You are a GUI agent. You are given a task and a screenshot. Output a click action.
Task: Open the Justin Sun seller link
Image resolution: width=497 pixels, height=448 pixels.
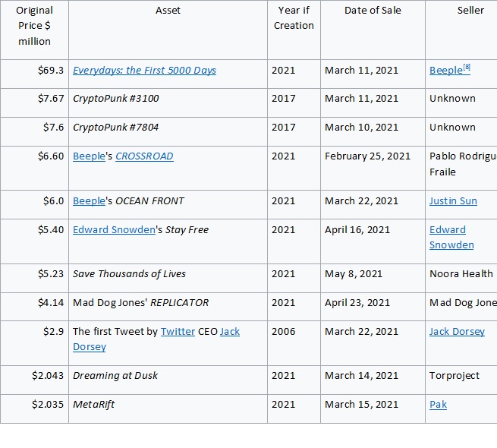(453, 200)
